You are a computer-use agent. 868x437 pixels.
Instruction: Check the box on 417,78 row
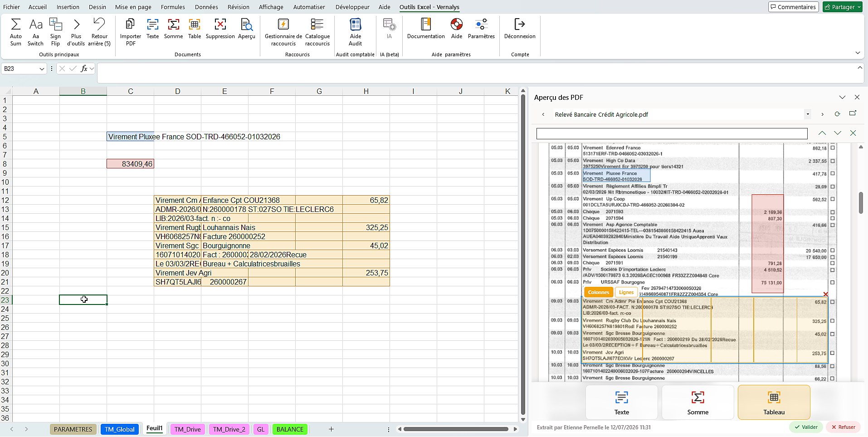[x=833, y=174]
